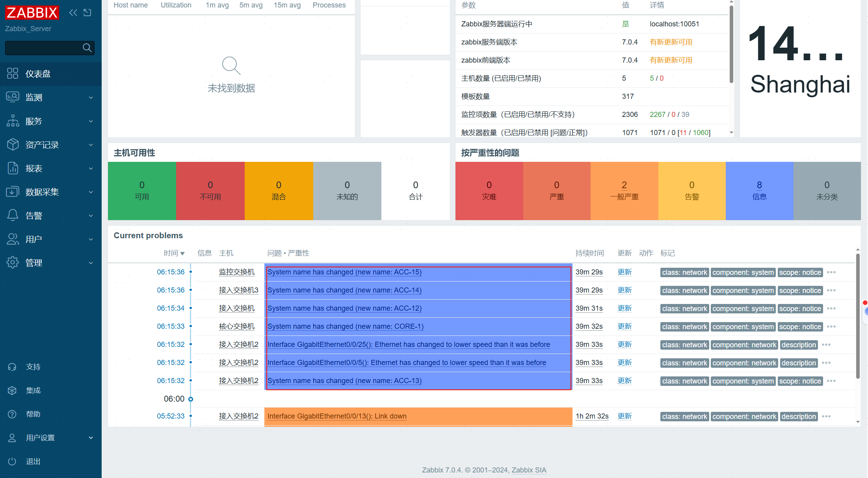Click the system info scrollbar

pos(731,43)
